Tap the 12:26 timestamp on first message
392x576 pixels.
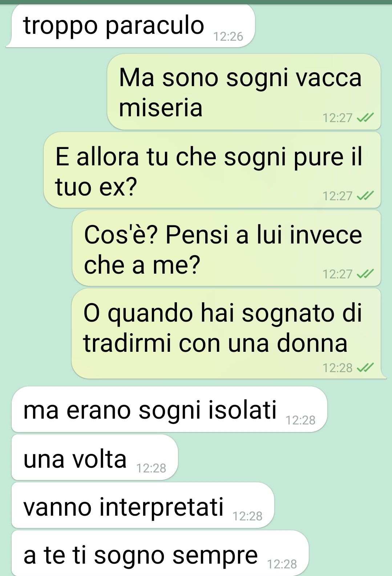pos(228,36)
